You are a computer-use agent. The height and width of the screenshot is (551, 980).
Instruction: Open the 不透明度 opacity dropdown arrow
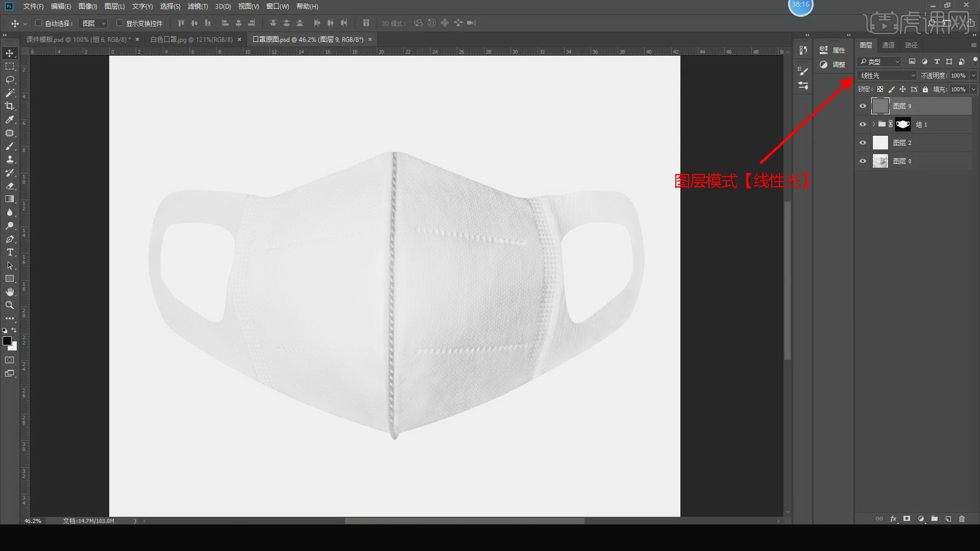[x=973, y=76]
